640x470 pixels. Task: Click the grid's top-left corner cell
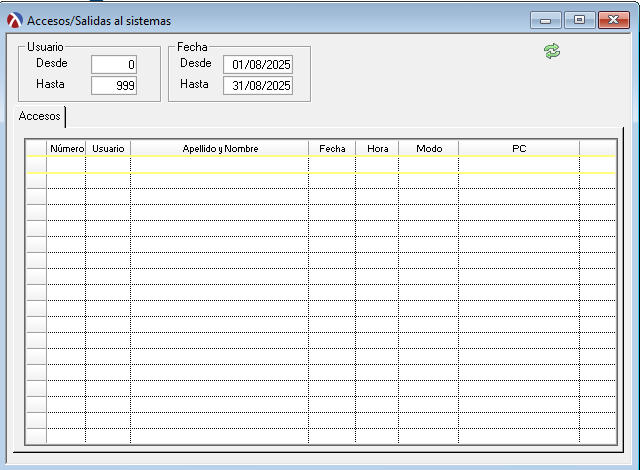pyautogui.click(x=36, y=148)
